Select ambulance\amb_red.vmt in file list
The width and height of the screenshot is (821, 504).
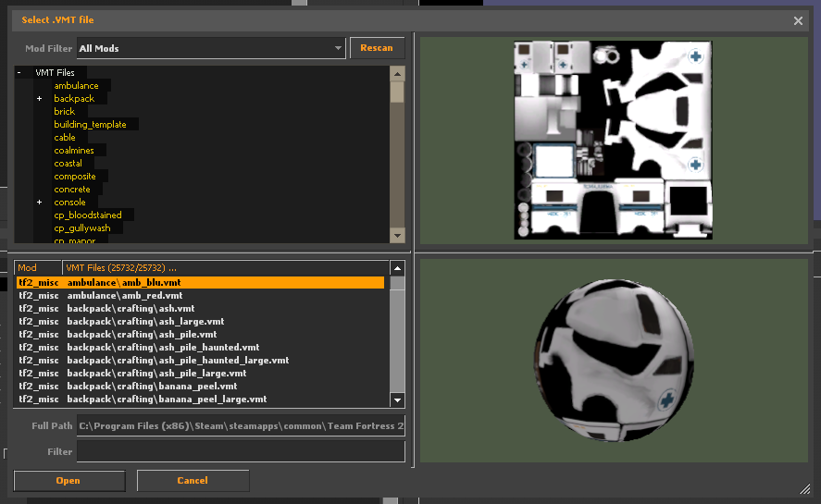pos(200,296)
